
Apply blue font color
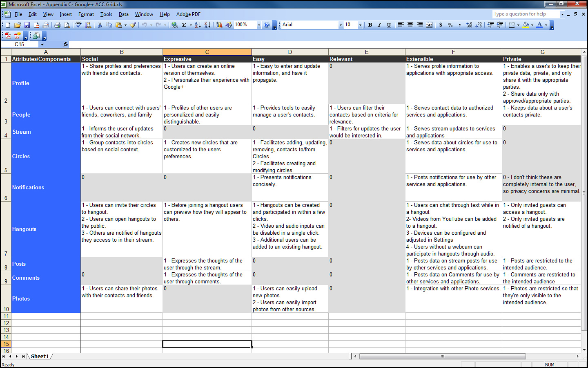(539, 25)
